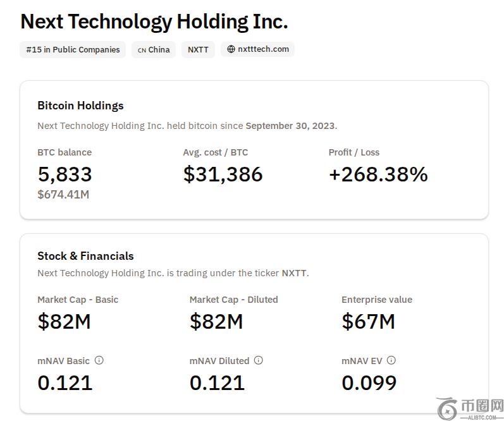Click the $674.41M balance USD value
The width and height of the screenshot is (504, 421).
pos(63,194)
